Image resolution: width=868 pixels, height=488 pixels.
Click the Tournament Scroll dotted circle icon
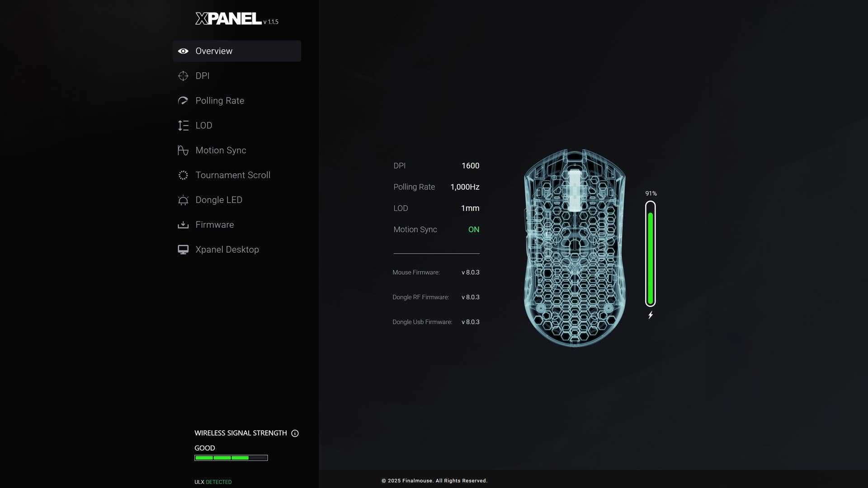coord(183,175)
